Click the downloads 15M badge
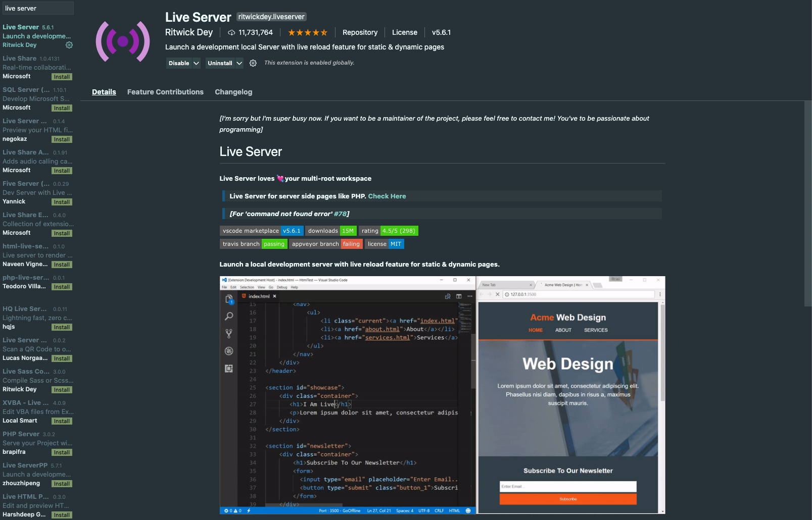 (331, 231)
